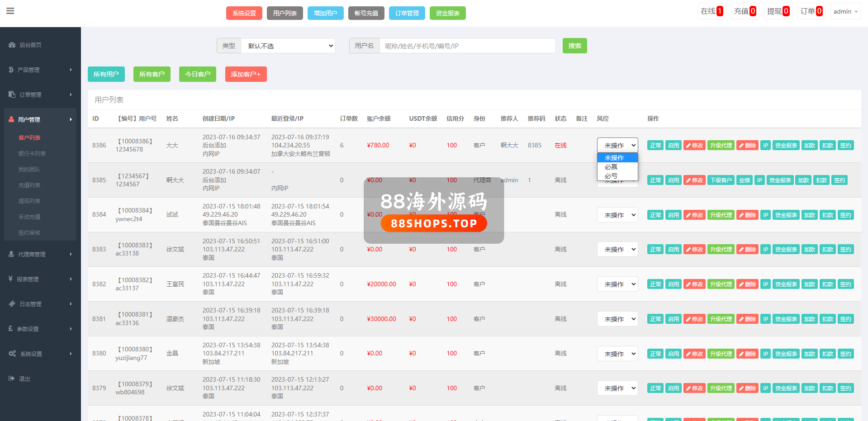868x421 pixels.
Task: Click the 日志管理 icon in sidebar
Action: tap(12, 304)
